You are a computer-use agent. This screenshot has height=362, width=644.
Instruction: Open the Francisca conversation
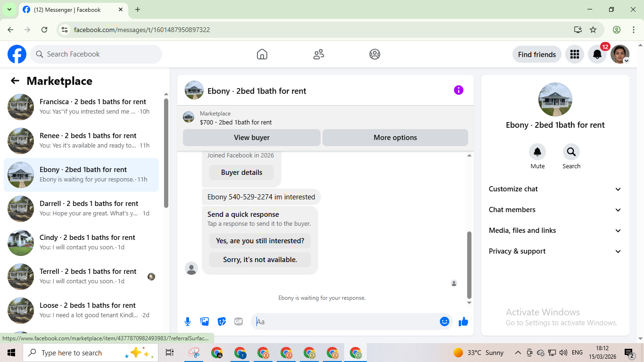point(81,107)
